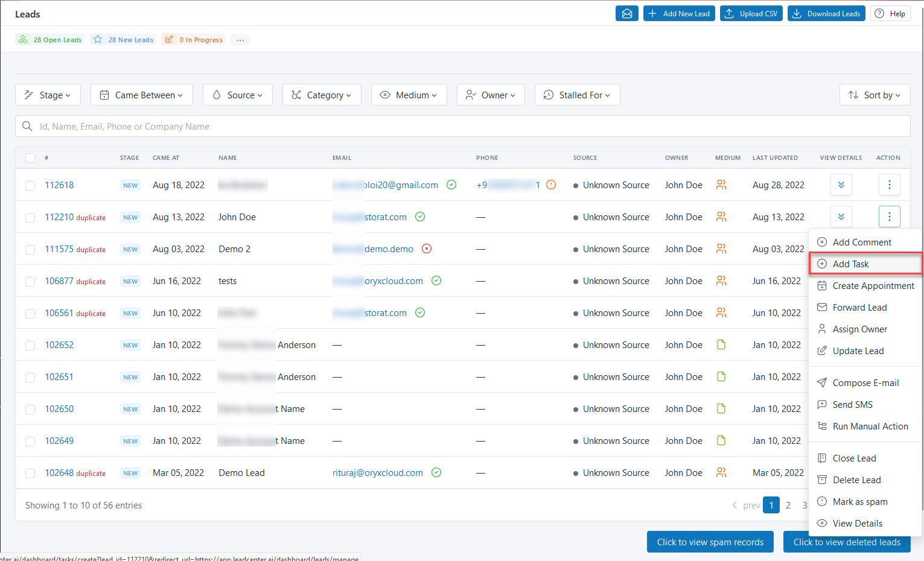Expand view details for lead 112618
Viewport: 924px width, 561px height.
tap(841, 185)
